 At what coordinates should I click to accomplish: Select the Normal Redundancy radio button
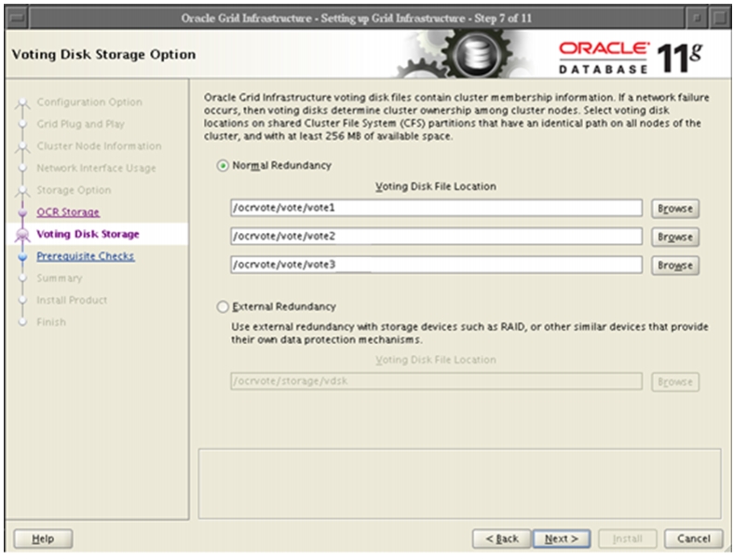click(223, 166)
